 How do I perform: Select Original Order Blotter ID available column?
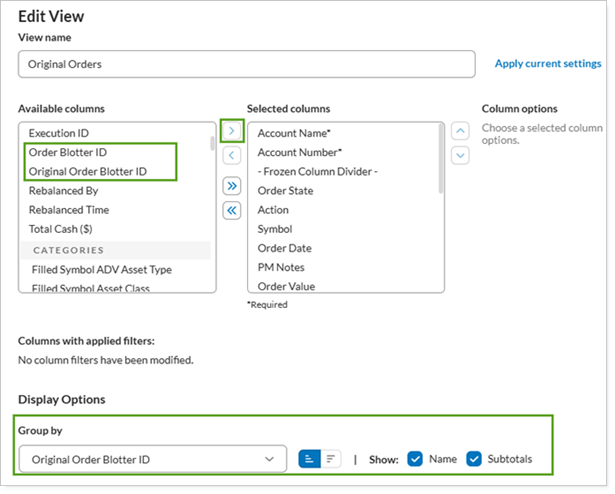pyautogui.click(x=88, y=171)
